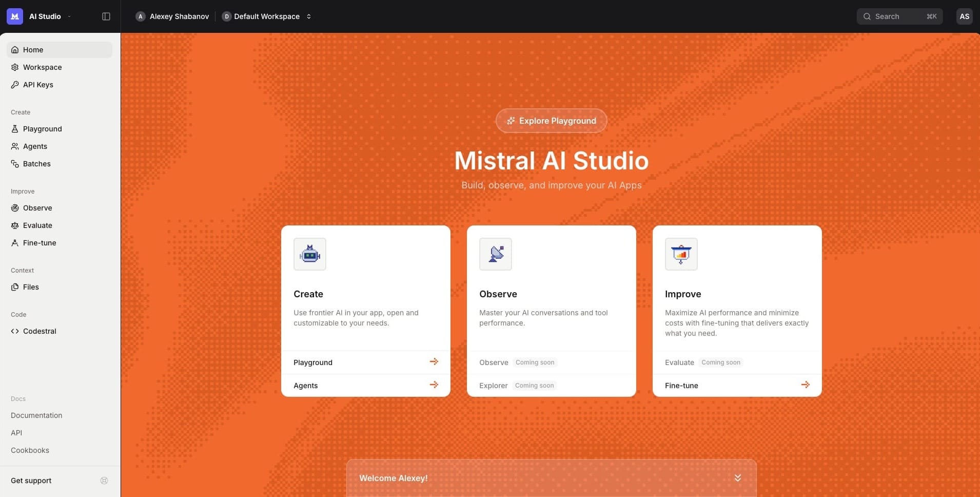Screen dimensions: 980x497
Task: Click the Explore Playground button
Action: (x=551, y=121)
